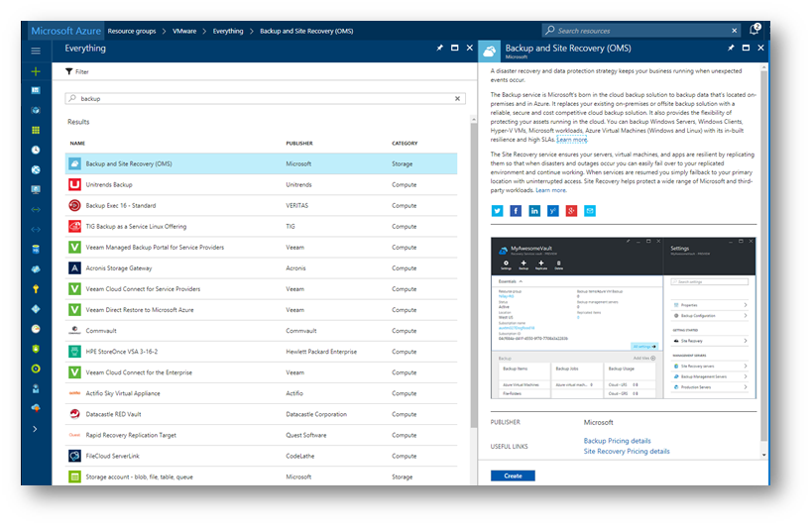Select Commvault result name
812x527 pixels.
click(101, 331)
